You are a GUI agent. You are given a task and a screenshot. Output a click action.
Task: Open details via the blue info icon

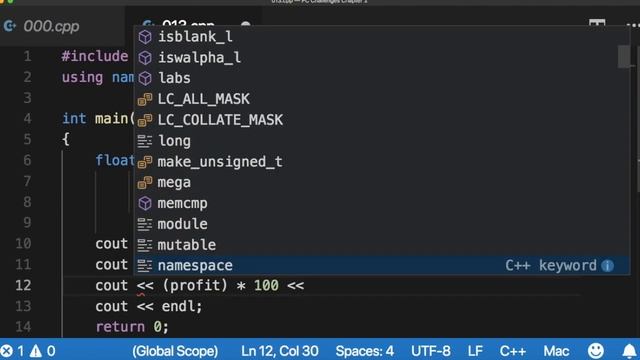pyautogui.click(x=607, y=266)
